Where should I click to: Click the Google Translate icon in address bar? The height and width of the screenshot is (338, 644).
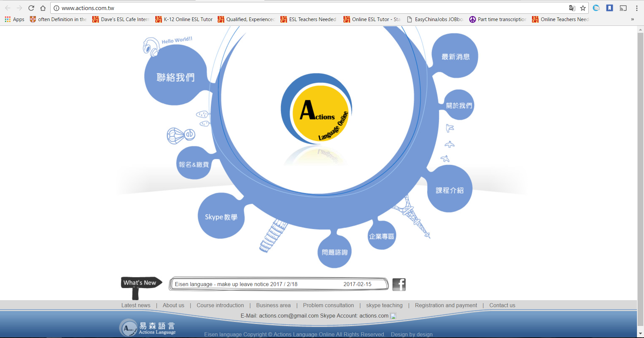point(572,8)
